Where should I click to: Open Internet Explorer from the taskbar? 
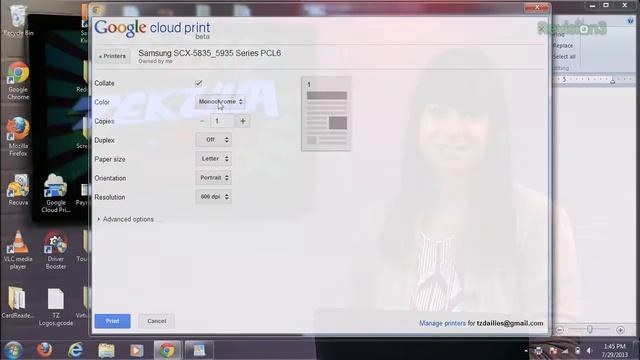[x=76, y=350]
